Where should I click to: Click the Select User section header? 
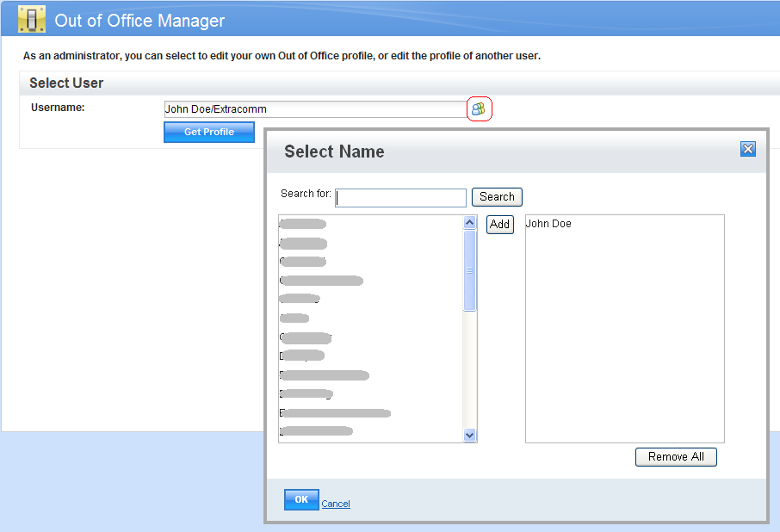click(66, 84)
